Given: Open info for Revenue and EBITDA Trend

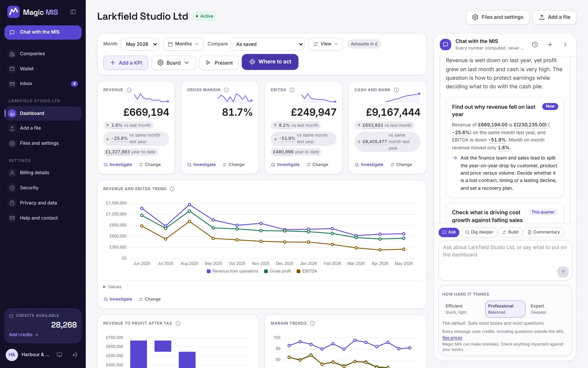Looking at the screenshot, I should pyautogui.click(x=172, y=189).
